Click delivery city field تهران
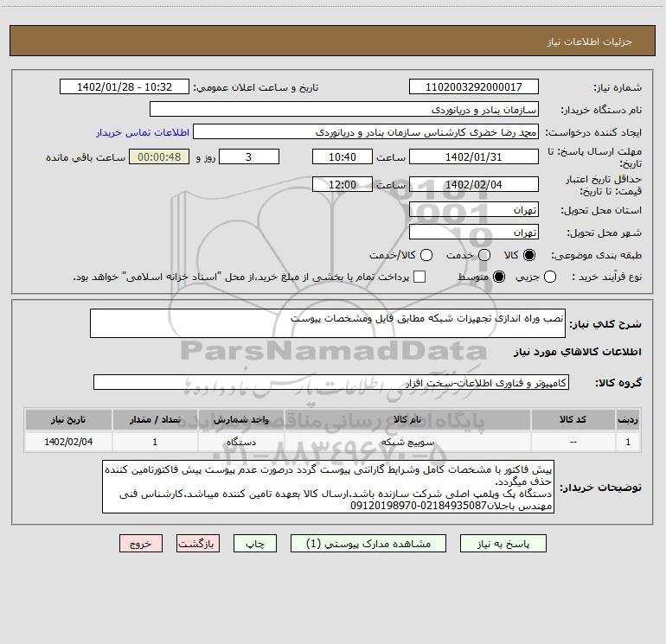Screen dimensions: 666x644 [474, 232]
